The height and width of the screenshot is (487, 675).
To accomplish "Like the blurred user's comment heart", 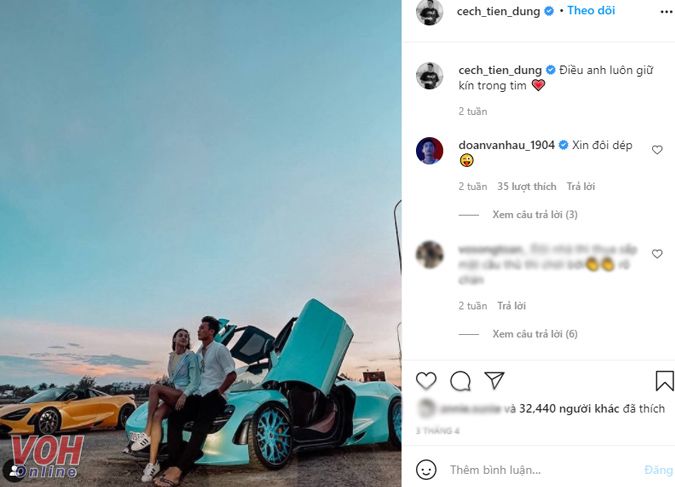I will [x=657, y=254].
